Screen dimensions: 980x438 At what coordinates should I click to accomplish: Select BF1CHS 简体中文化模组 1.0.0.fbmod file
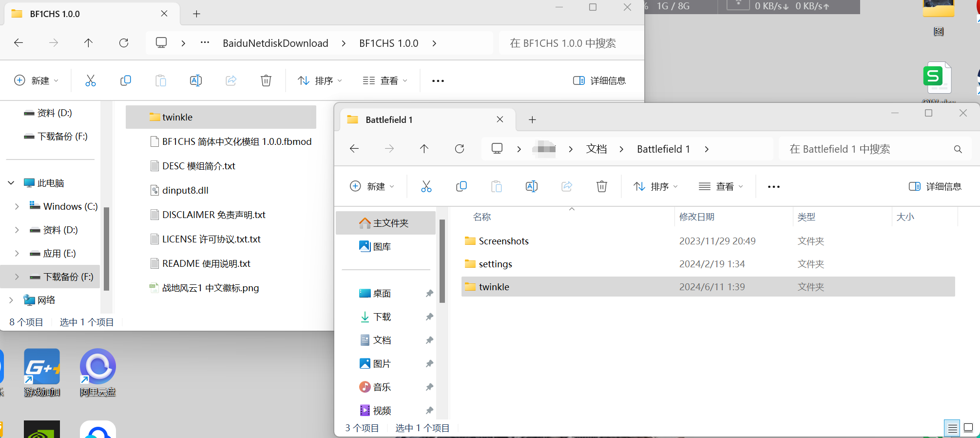pos(231,141)
